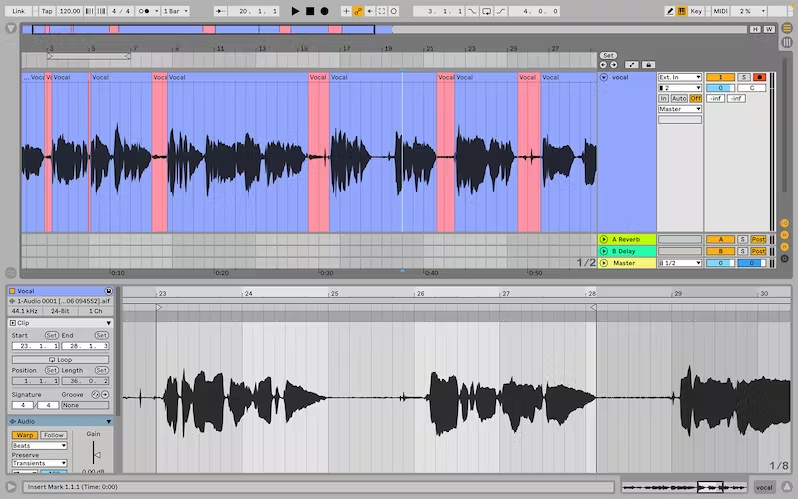The height and width of the screenshot is (499, 798).
Task: Arm the vocal track for recording
Action: [759, 77]
